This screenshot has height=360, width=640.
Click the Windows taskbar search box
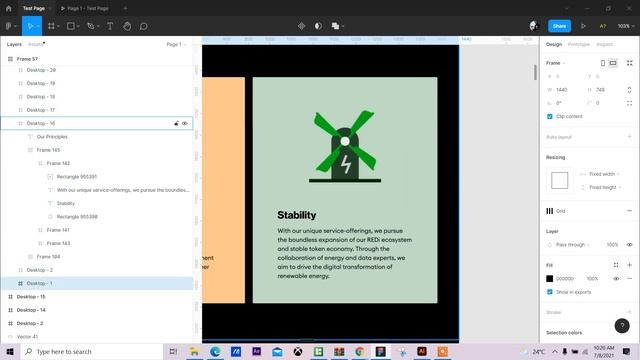pos(92,351)
